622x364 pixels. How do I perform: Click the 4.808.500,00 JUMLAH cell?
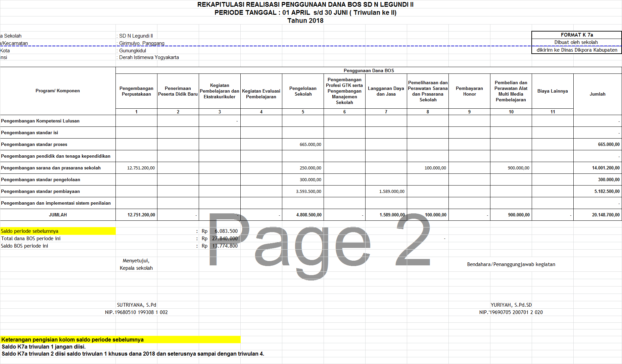click(x=303, y=215)
